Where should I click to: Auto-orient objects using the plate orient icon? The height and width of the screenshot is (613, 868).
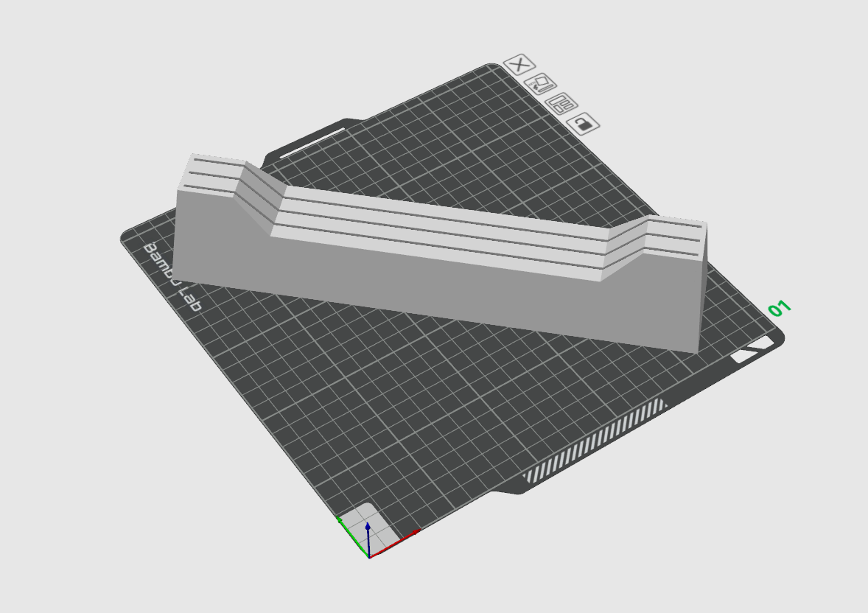[540, 84]
